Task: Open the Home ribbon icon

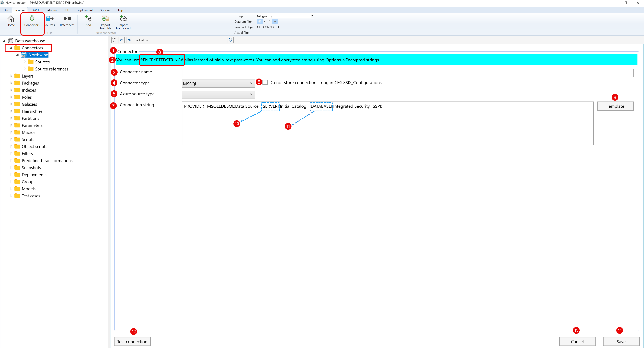Action: coord(11,21)
